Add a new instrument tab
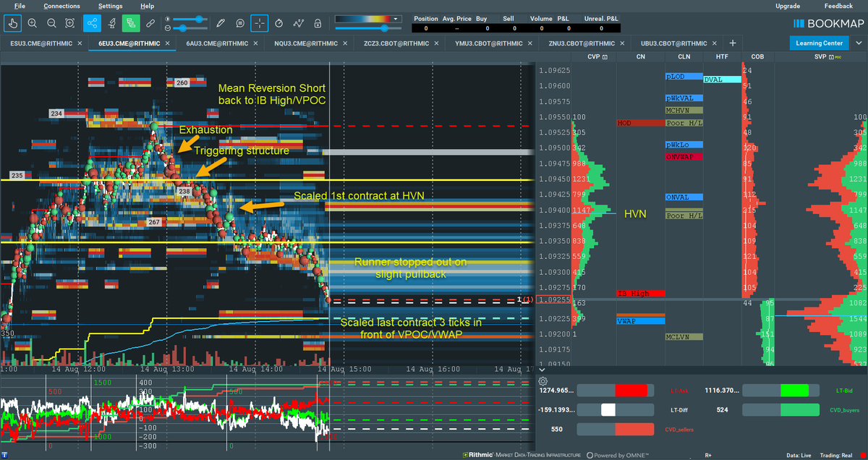Image resolution: width=868 pixels, height=460 pixels. coord(733,43)
